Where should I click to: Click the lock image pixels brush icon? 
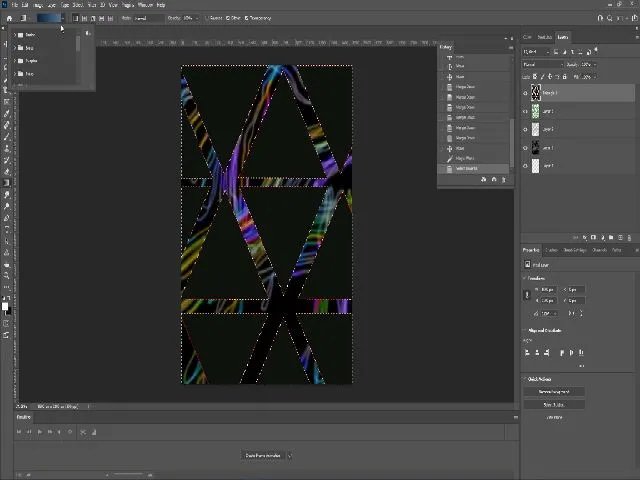tap(542, 77)
